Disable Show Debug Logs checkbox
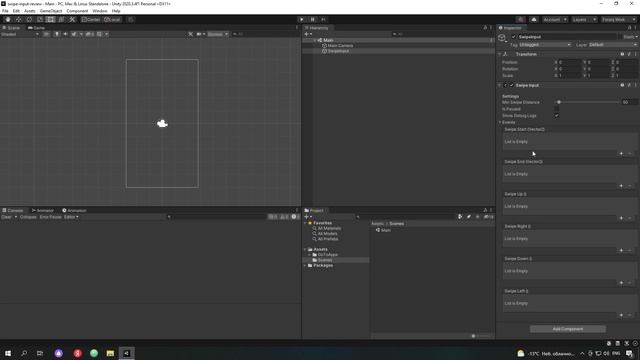Viewport: 640px width, 360px height. [x=556, y=116]
